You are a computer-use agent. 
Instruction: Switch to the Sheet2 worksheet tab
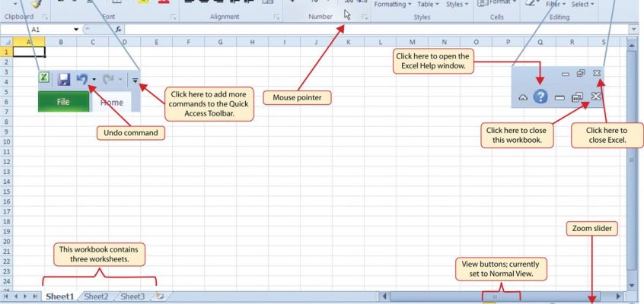97,296
